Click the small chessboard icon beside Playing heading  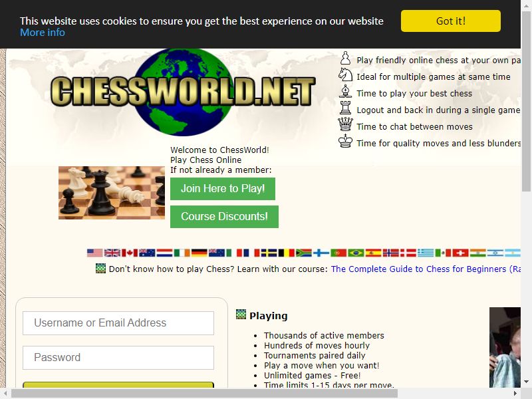(x=241, y=315)
